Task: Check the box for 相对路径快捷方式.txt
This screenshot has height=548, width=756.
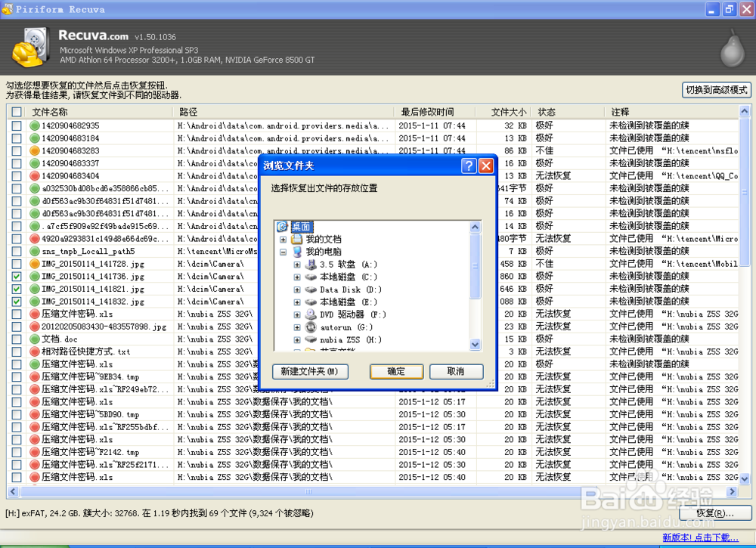Action: [x=17, y=351]
